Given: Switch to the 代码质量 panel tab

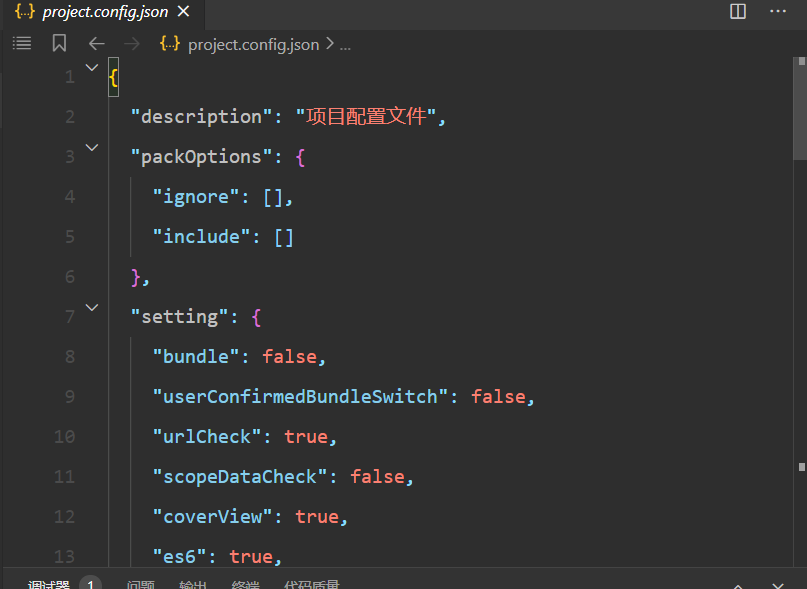Looking at the screenshot, I should click(x=312, y=584).
